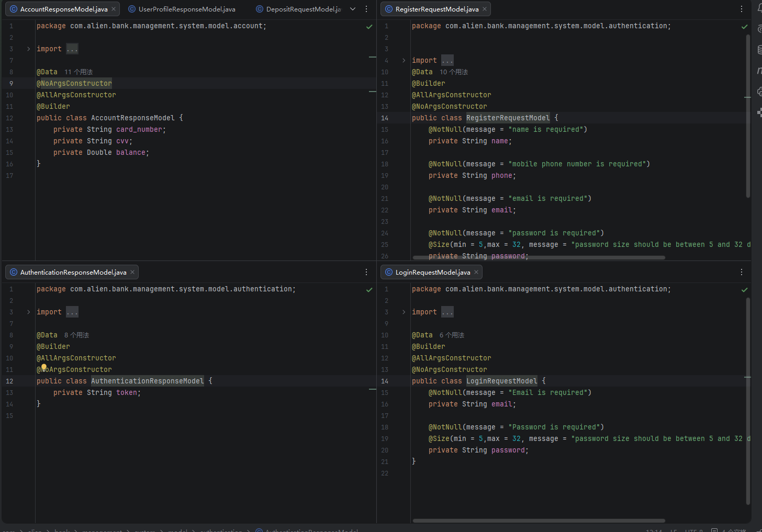
Task: Click inspection checkmark in AuthenticationResponseModel editor
Action: click(369, 290)
